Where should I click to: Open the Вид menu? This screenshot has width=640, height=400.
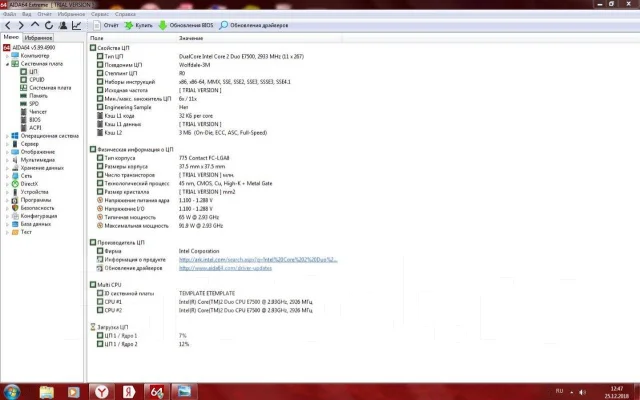pos(27,14)
